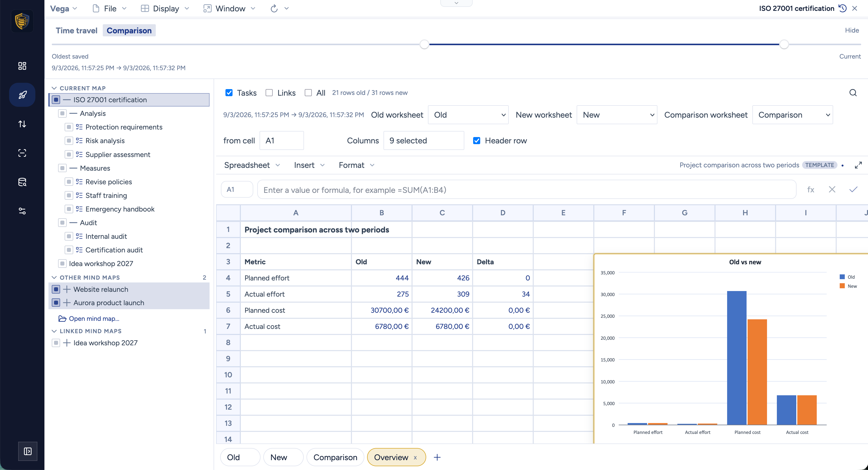The image size is (868, 470).
Task: Click the scan frame sidebar icon
Action: pos(22,153)
